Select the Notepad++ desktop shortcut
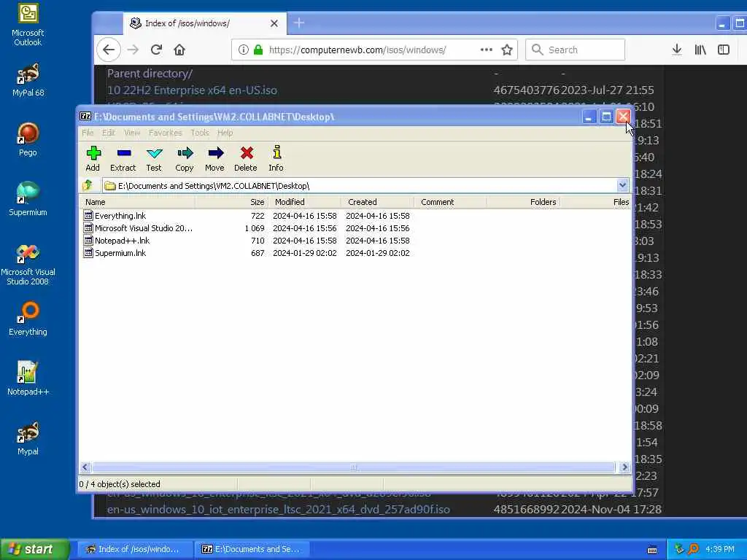 [28, 379]
